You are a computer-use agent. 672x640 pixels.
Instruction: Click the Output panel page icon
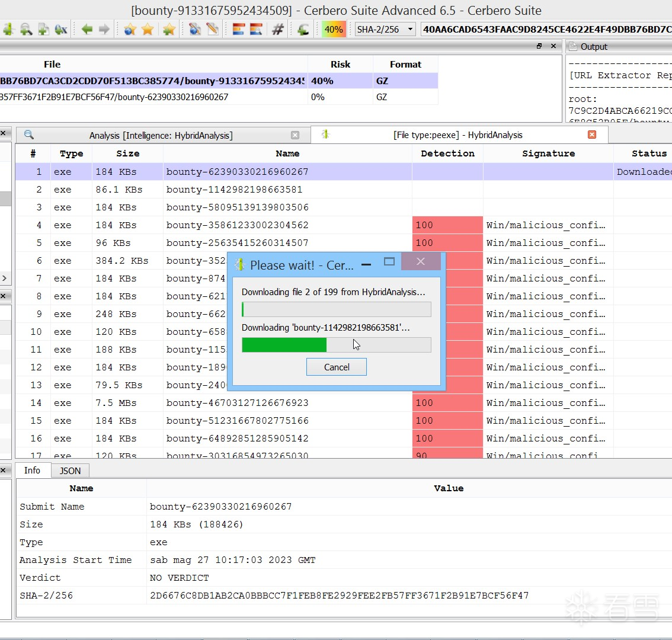[x=573, y=46]
